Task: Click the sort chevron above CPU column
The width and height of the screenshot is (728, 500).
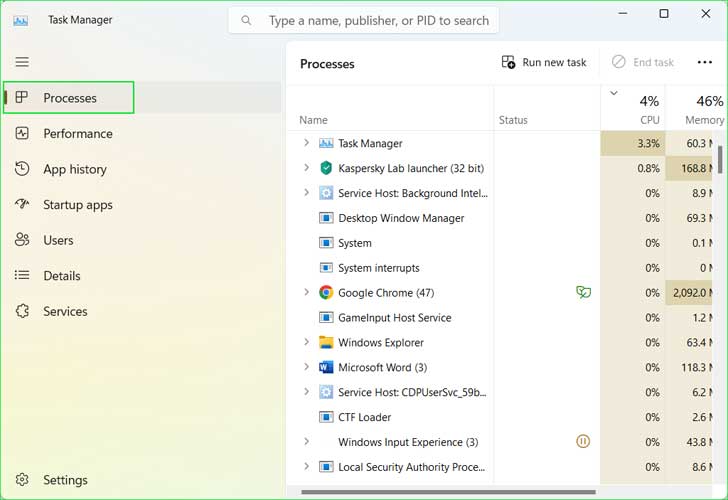Action: (614, 93)
